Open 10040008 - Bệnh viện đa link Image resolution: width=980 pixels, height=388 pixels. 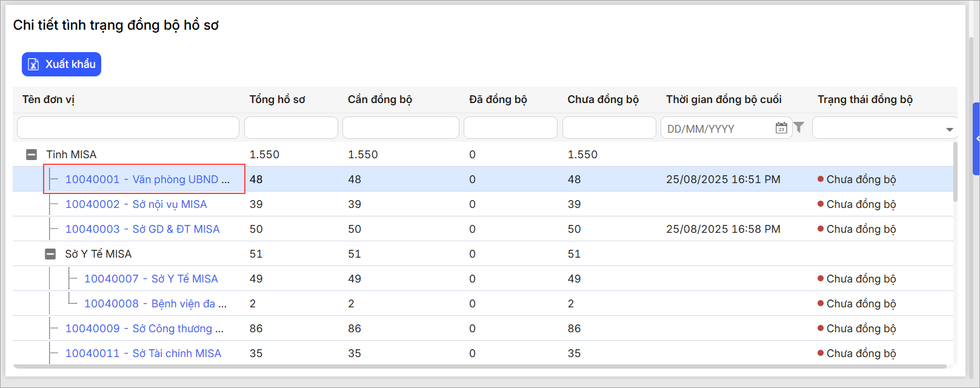(155, 304)
